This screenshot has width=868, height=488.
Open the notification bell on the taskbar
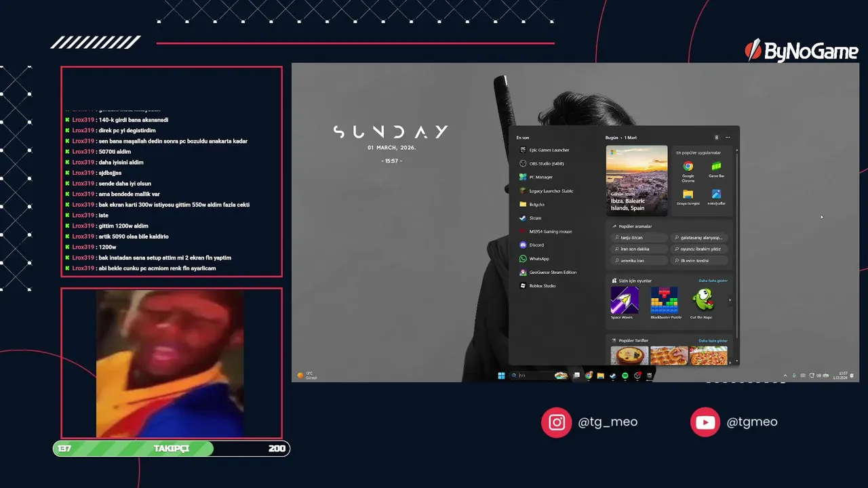tap(852, 375)
